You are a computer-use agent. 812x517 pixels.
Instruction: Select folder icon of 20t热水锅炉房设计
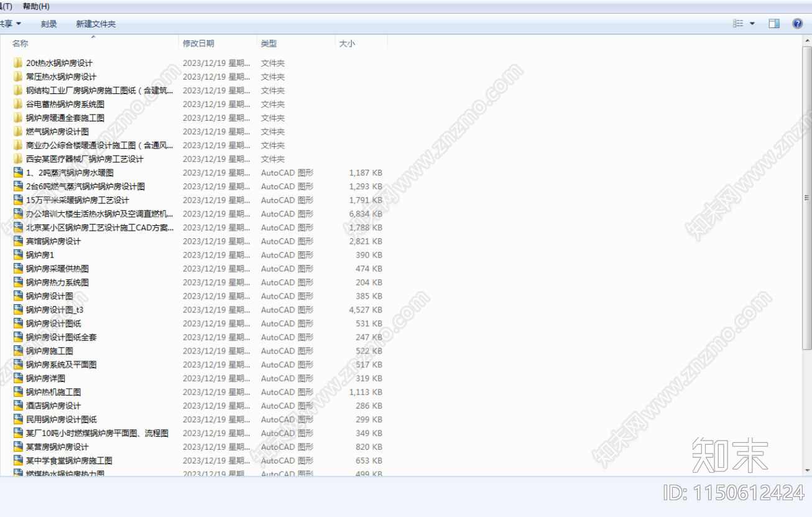(x=18, y=63)
